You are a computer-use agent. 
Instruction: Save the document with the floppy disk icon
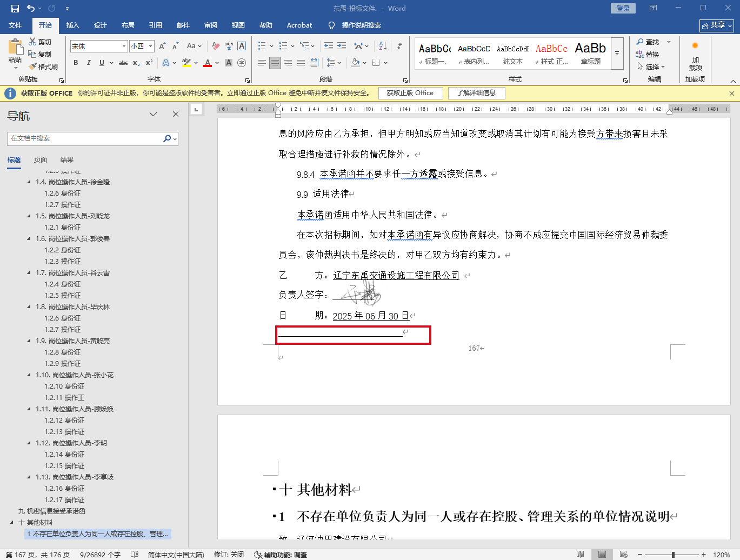pyautogui.click(x=15, y=9)
